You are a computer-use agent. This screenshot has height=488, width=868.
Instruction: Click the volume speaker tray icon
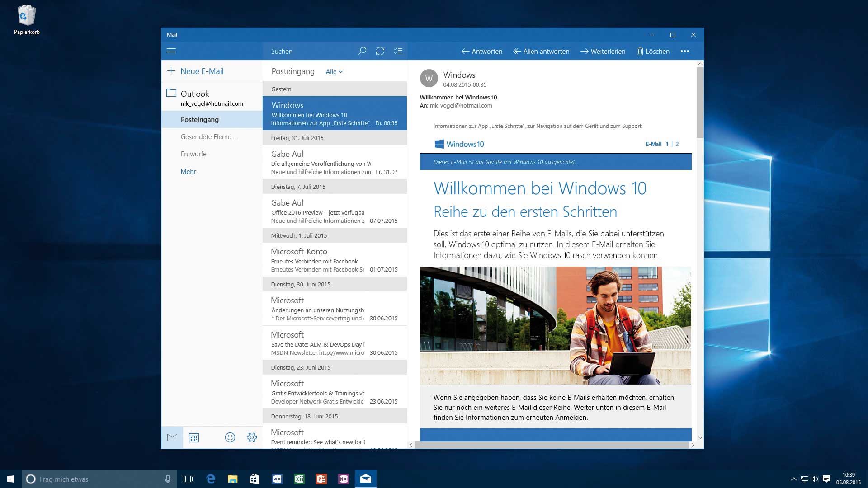815,479
